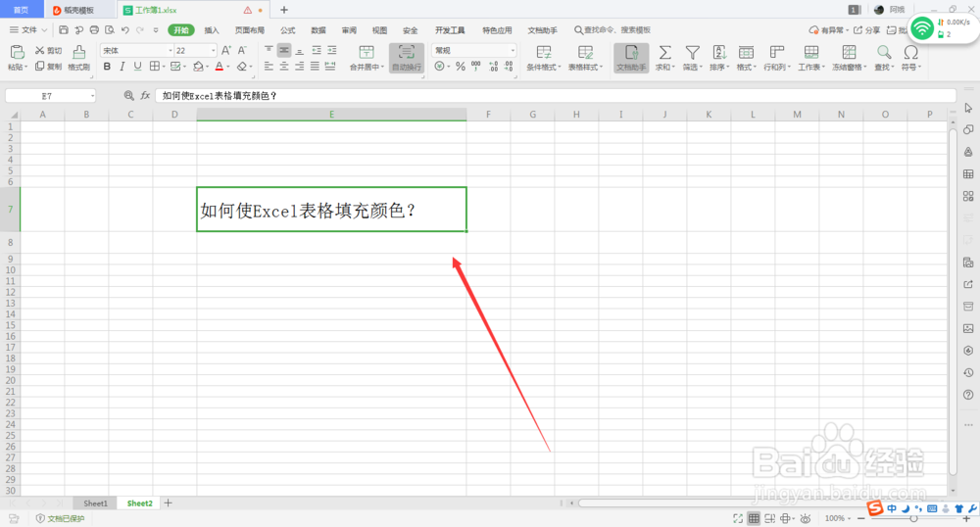Undo the last action

pyautogui.click(x=125, y=30)
